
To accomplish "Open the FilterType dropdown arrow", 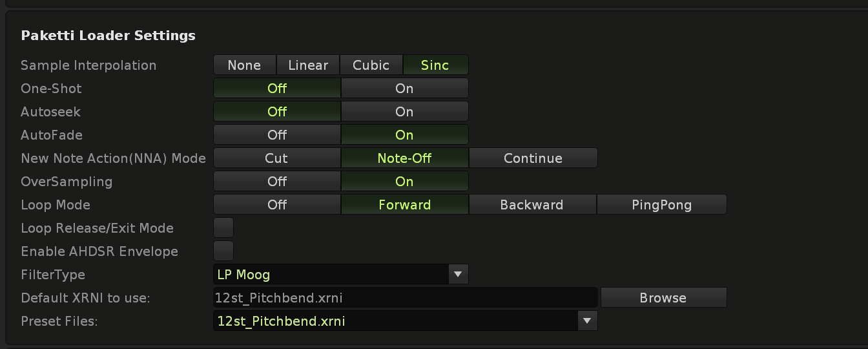I will (x=458, y=275).
